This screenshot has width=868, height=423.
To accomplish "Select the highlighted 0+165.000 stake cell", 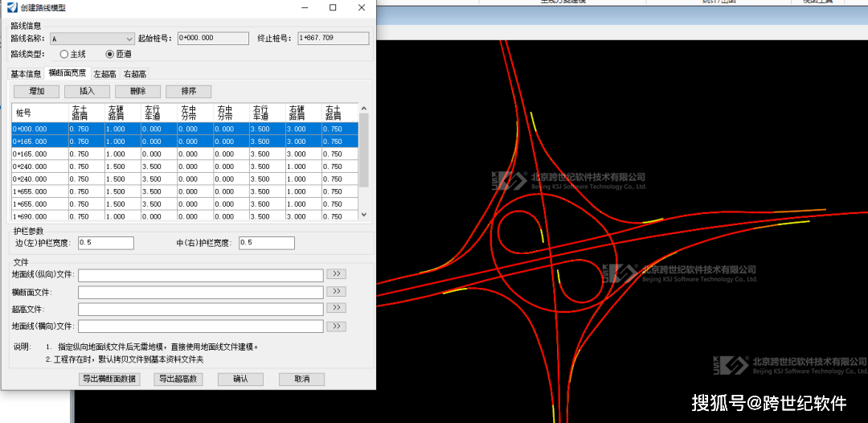I will tap(40, 142).
